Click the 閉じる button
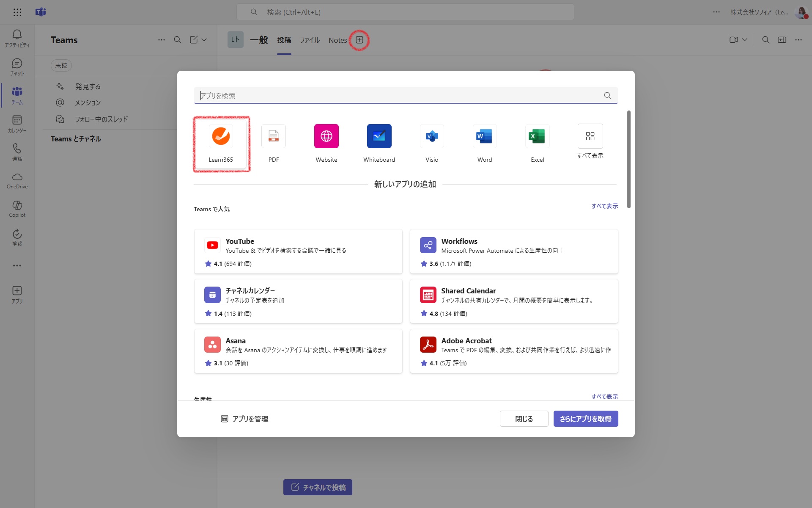The width and height of the screenshot is (812, 508). (524, 419)
